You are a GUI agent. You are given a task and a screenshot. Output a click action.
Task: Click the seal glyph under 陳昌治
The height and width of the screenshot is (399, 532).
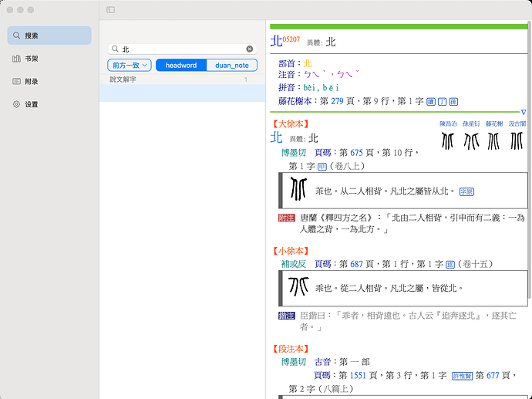pyautogui.click(x=448, y=141)
